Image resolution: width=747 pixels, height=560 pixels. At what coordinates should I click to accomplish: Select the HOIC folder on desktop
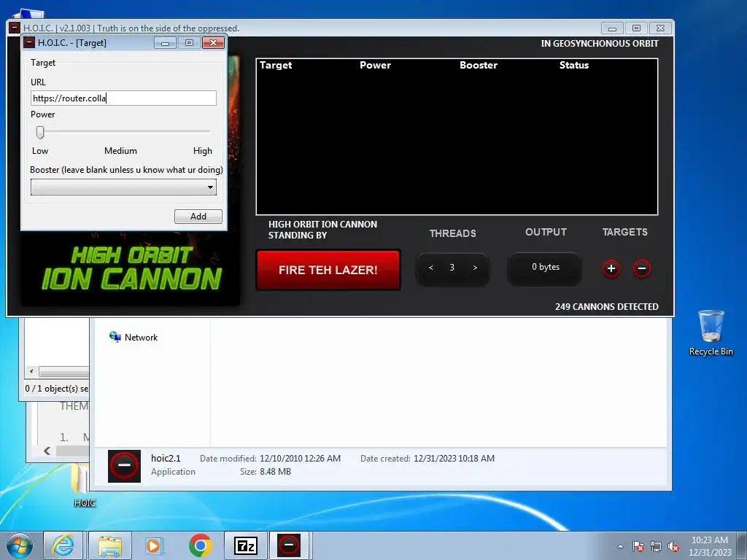(85, 485)
